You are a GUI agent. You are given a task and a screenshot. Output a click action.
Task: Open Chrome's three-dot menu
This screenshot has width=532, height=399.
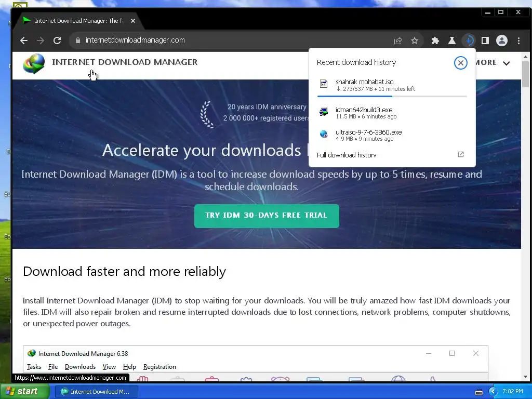(x=519, y=41)
